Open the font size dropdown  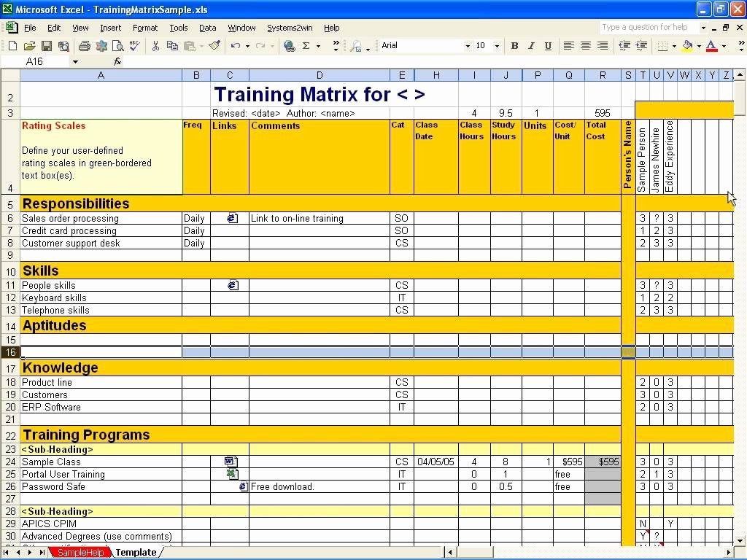pos(498,46)
